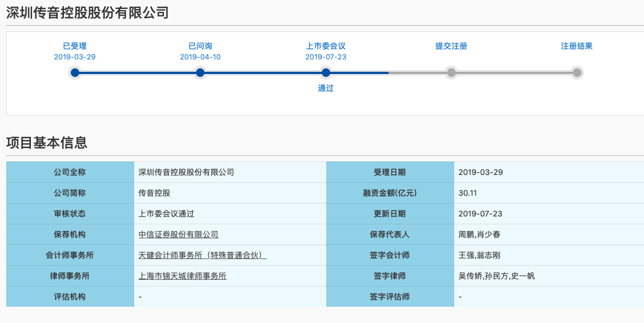Click the page title 深圳传音控股股份有限公司 heading
644x323 pixels.
(88, 13)
